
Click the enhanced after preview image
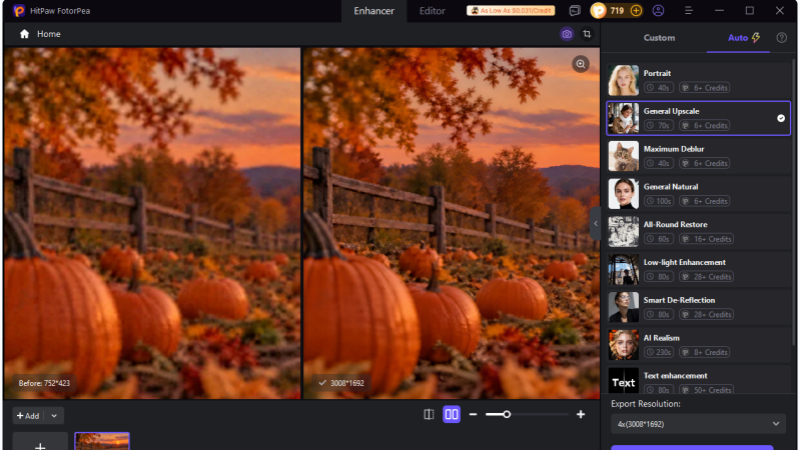click(x=451, y=223)
